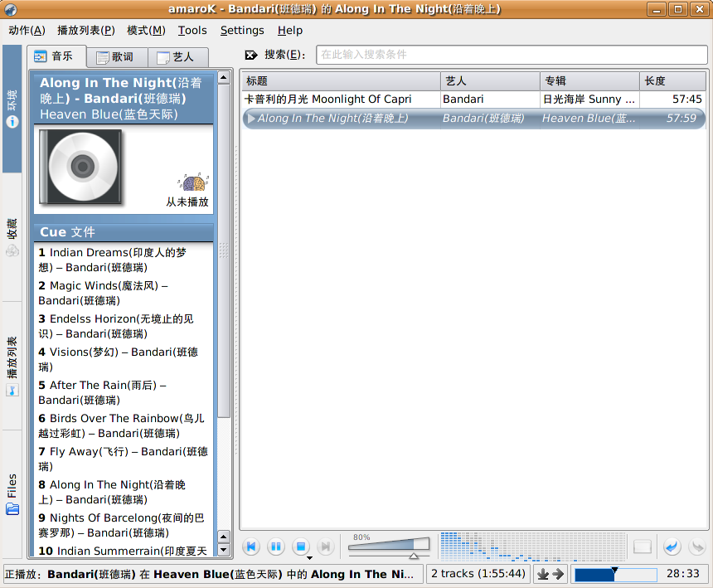Open the Files sidebar panel
This screenshot has width=713, height=588.
click(x=12, y=493)
